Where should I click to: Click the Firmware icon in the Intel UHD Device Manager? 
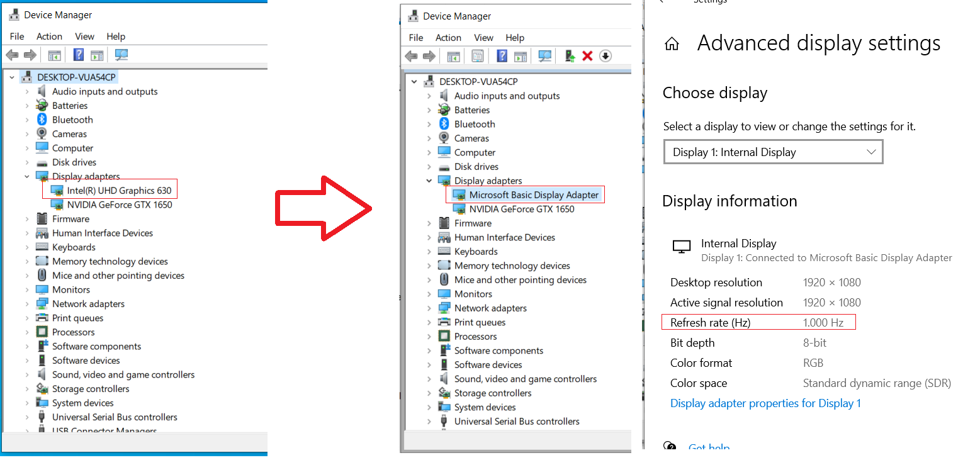pyautogui.click(x=42, y=219)
